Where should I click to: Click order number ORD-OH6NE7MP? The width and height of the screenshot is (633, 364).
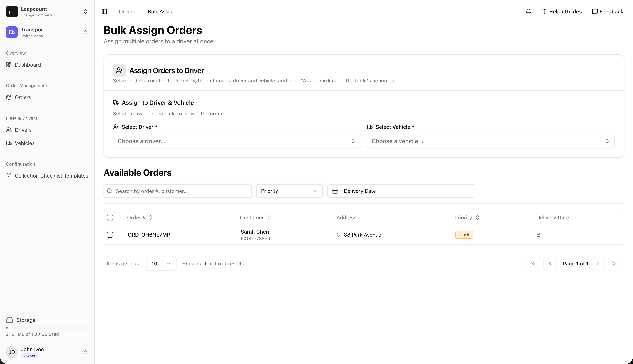pyautogui.click(x=149, y=235)
